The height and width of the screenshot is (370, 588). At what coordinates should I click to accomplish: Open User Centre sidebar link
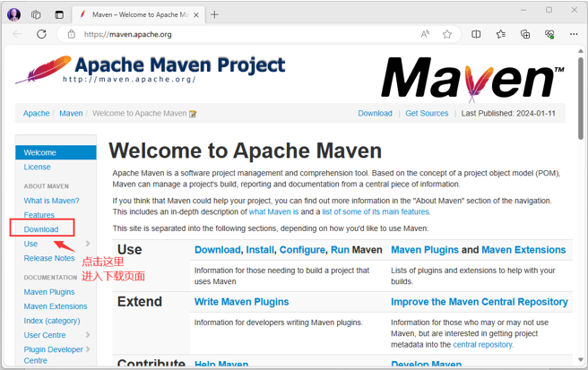[x=45, y=335]
